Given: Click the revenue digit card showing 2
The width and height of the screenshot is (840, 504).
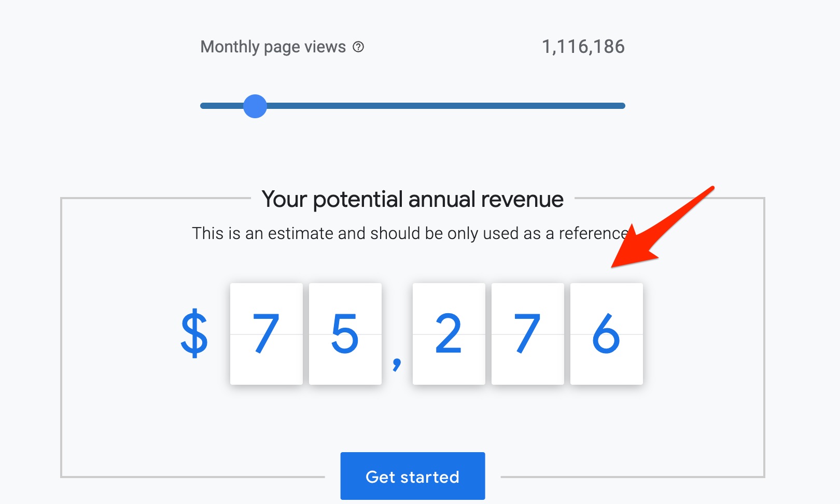Looking at the screenshot, I should (449, 334).
